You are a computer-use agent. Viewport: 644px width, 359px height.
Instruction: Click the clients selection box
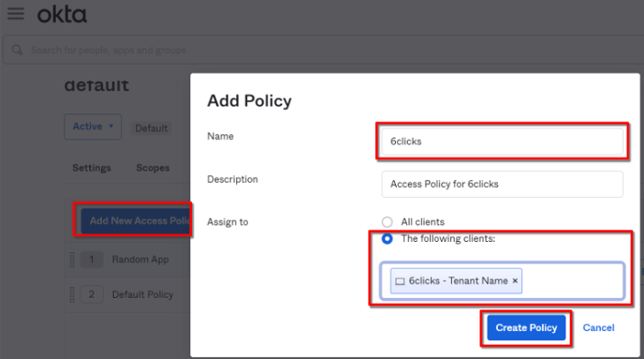[x=502, y=281]
